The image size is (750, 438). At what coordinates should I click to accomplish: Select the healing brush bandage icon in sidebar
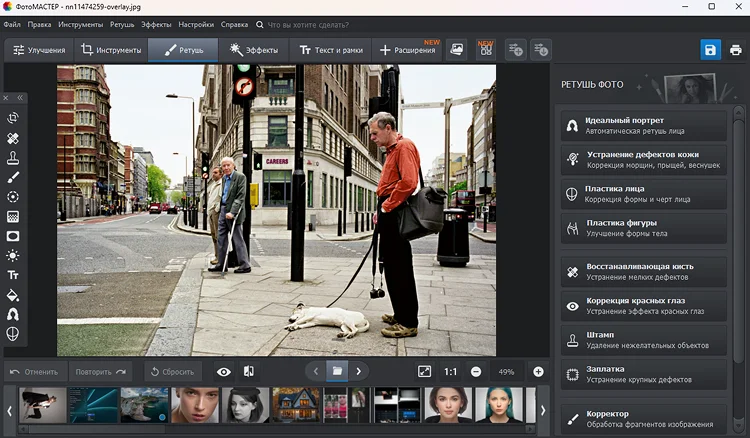(x=13, y=138)
